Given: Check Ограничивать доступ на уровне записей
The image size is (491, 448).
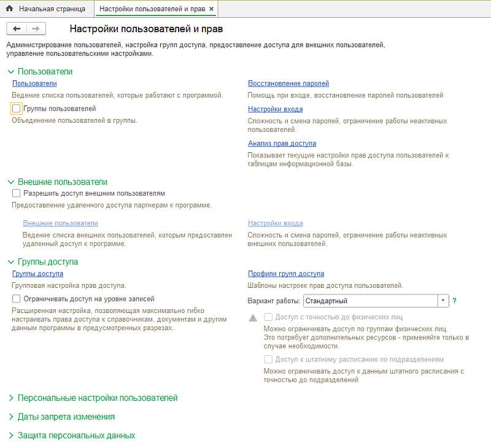Looking at the screenshot, I should [x=17, y=299].
